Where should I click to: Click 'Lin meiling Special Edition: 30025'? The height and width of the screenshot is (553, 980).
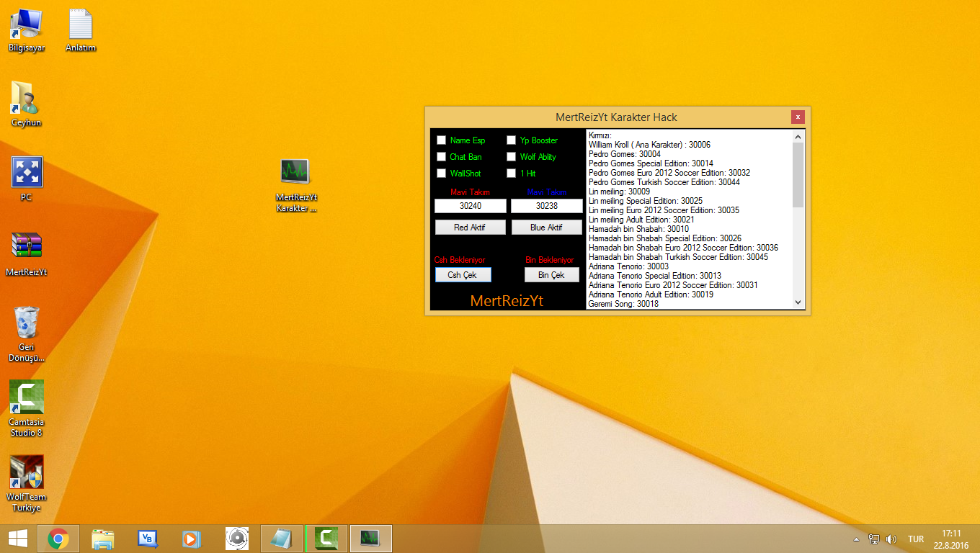click(646, 201)
